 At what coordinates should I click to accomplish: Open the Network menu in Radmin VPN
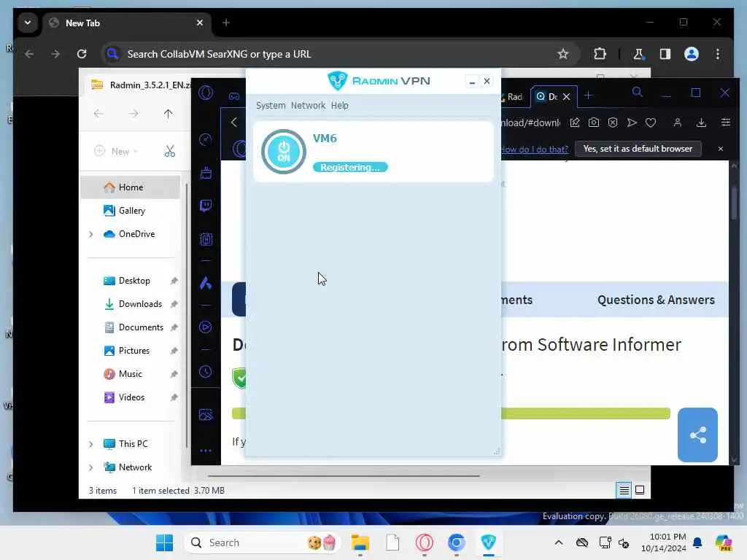pyautogui.click(x=308, y=105)
